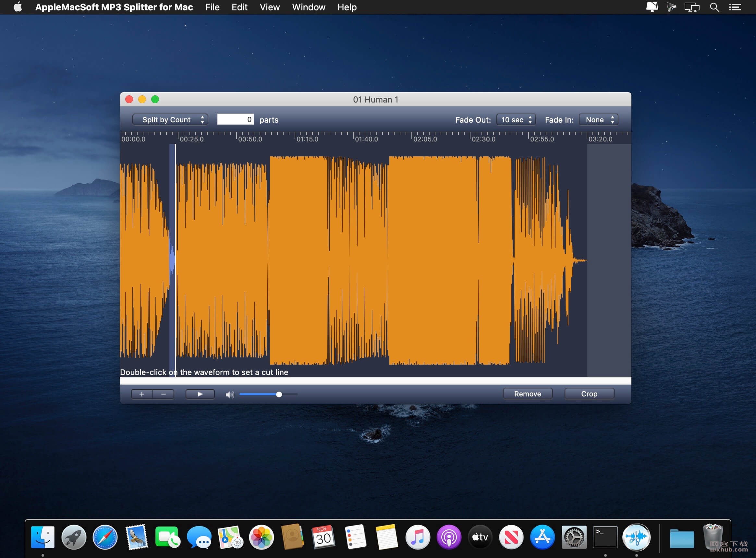Open the Window menu

click(x=309, y=7)
